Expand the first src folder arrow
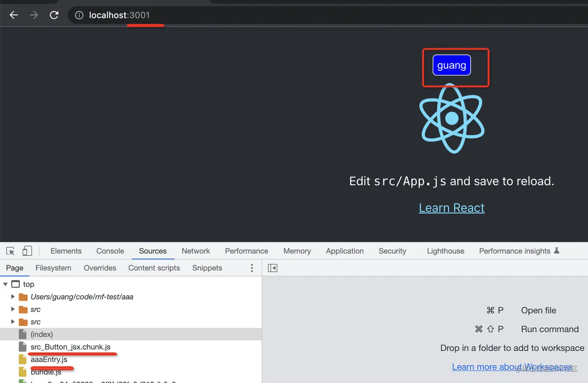Screen dimensions: 588x383 [x=13, y=309]
